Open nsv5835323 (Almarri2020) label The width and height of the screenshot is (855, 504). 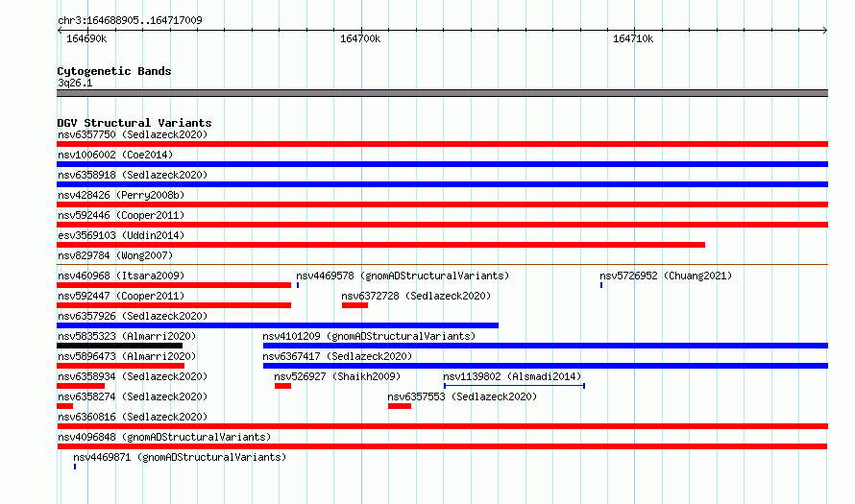(x=127, y=336)
